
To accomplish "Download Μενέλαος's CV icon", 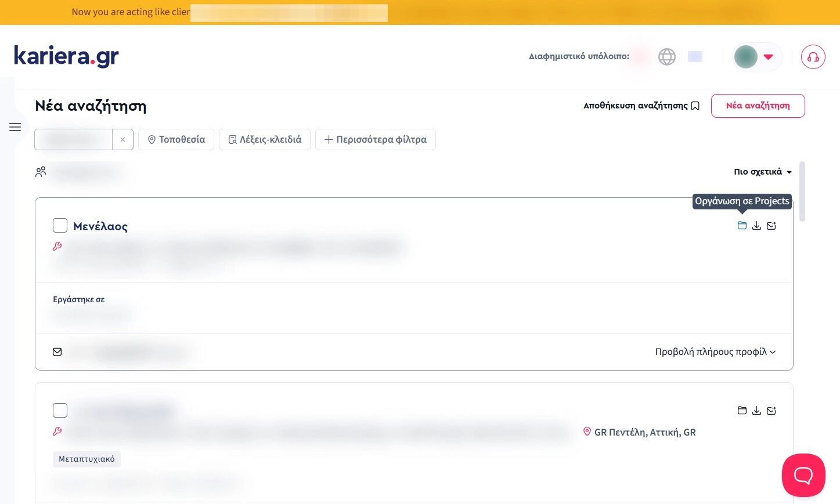I will coord(756,226).
